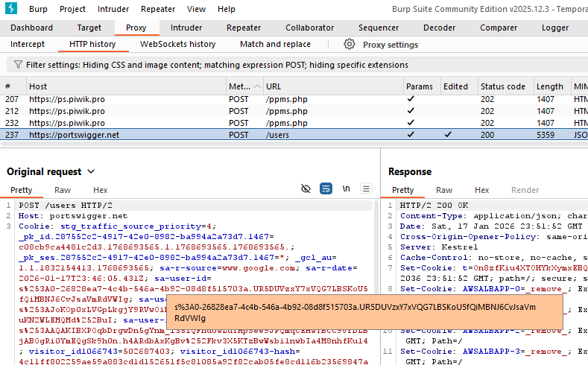The image size is (588, 365).
Task: Sort by the # column header
Action: coord(13,86)
